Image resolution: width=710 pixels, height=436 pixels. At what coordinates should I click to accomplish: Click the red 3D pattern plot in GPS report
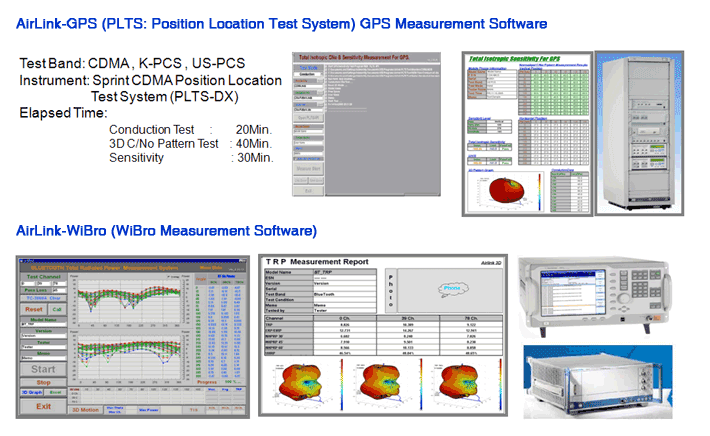point(506,189)
